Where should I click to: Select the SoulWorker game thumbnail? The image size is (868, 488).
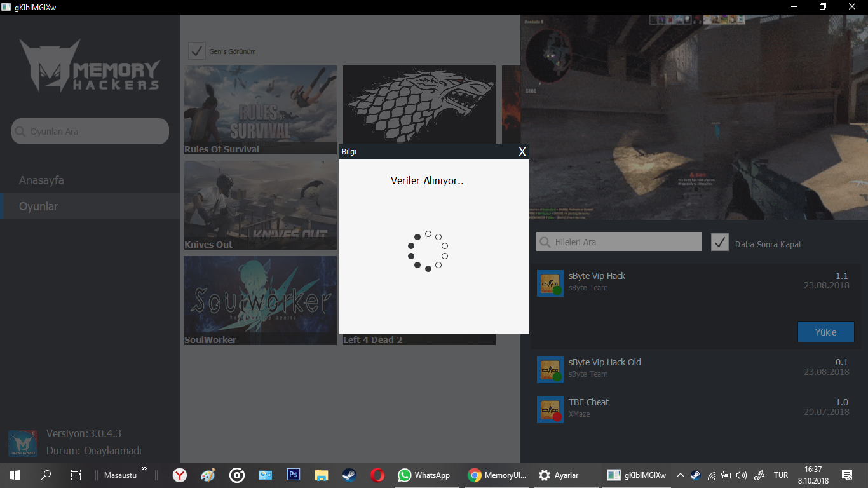pyautogui.click(x=261, y=301)
